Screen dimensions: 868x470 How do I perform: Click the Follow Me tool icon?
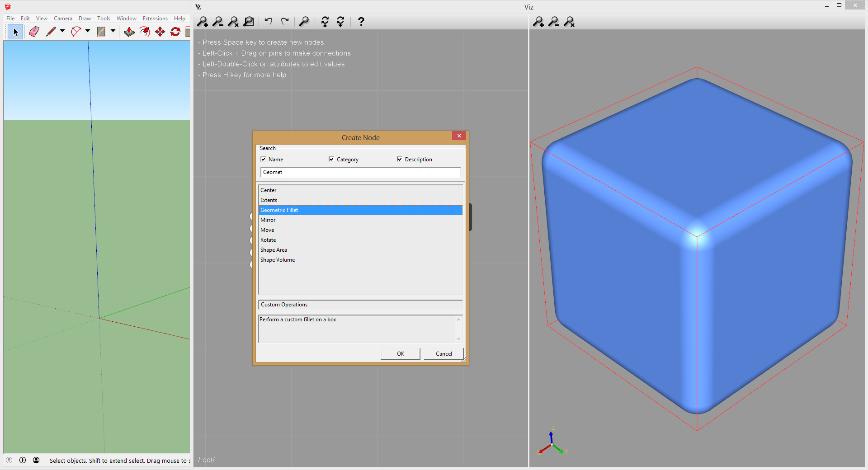[145, 32]
